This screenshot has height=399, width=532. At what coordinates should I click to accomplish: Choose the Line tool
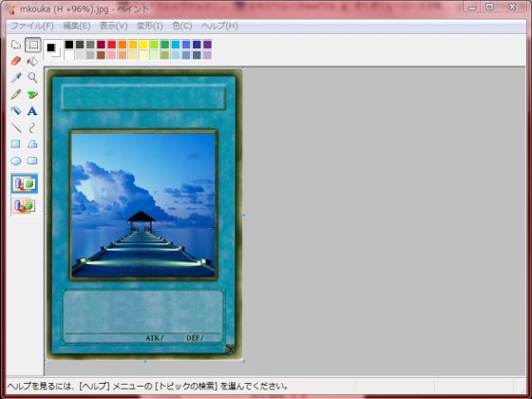[x=16, y=127]
